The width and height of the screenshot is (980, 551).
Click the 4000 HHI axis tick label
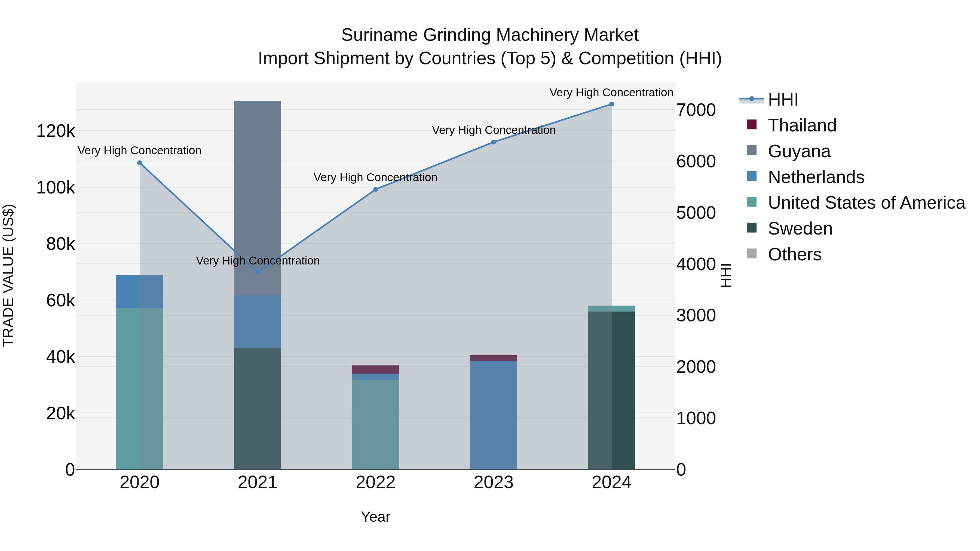tap(696, 264)
